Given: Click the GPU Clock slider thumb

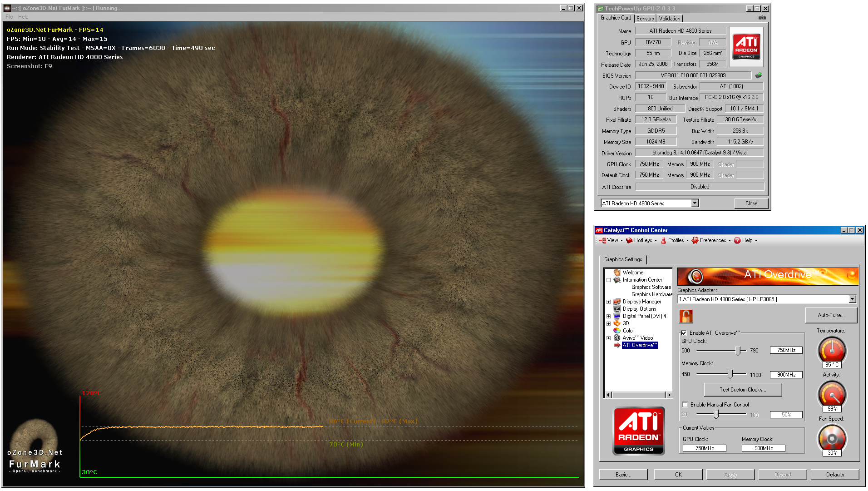Looking at the screenshot, I should tap(738, 351).
